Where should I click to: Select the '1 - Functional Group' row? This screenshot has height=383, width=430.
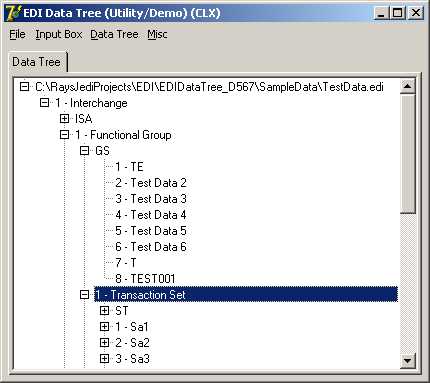[123, 135]
